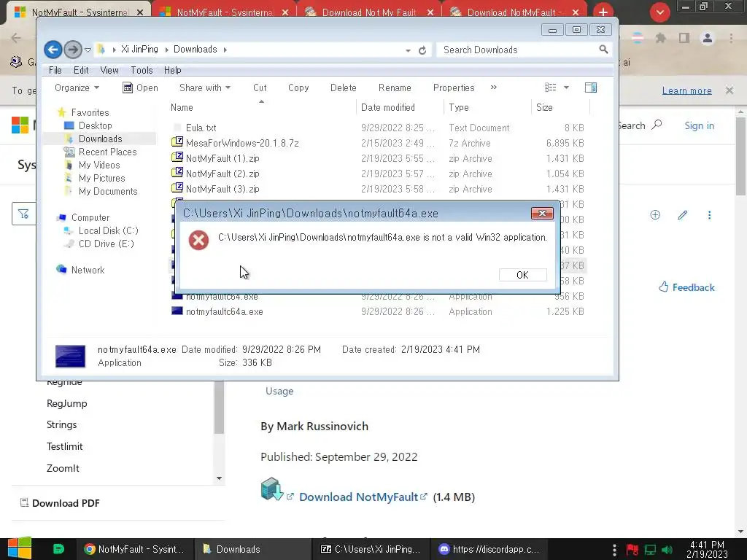Sort by Size column
Image resolution: width=747 pixels, height=560 pixels.
[544, 107]
